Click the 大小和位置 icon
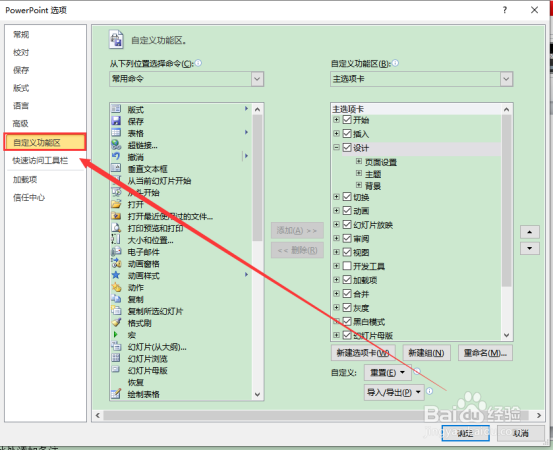This screenshot has width=553, height=451. (x=116, y=239)
